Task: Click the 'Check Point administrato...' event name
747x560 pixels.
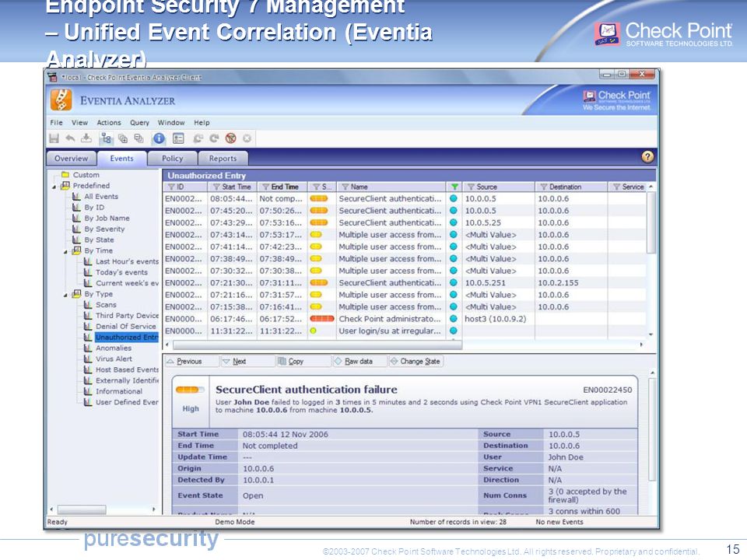Action: [390, 319]
